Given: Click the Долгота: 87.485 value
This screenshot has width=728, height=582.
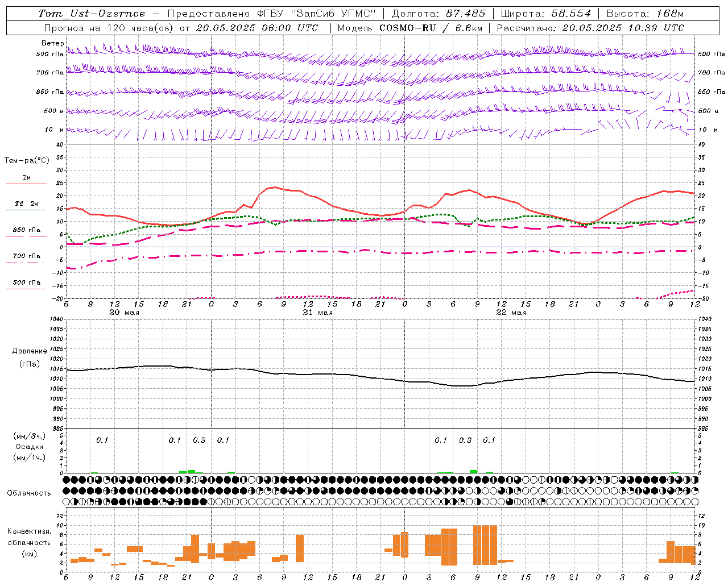Looking at the screenshot, I should click(x=439, y=14).
